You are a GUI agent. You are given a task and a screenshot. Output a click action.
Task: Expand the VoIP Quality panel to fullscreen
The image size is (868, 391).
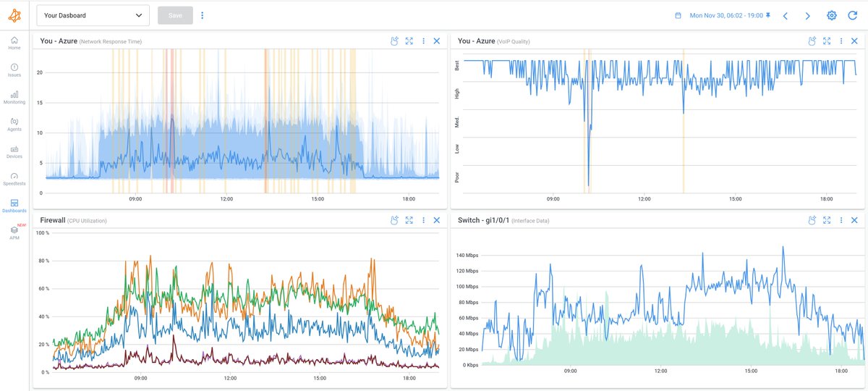click(x=827, y=41)
